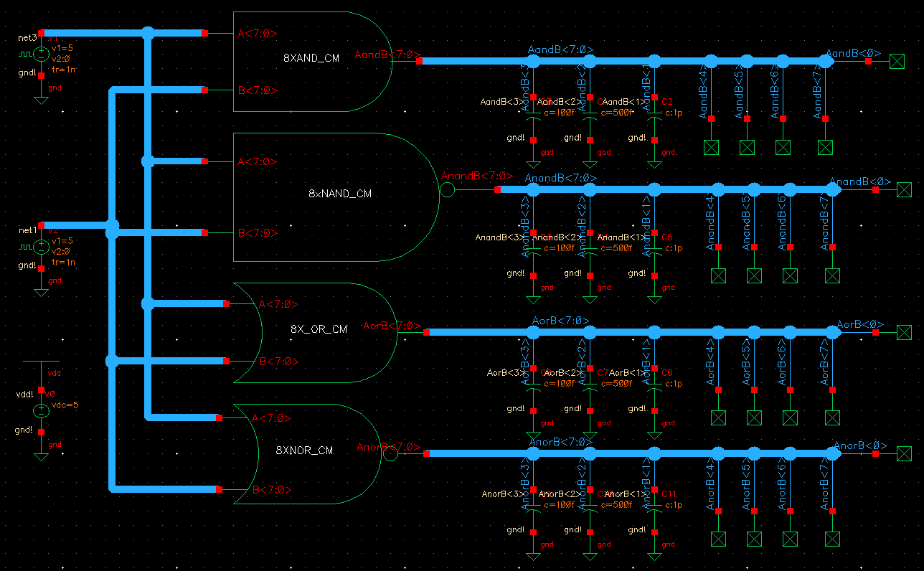Viewport: 924px width, 571px height.
Task: Click the c=100f value under the AnandB bus
Action: [557, 247]
